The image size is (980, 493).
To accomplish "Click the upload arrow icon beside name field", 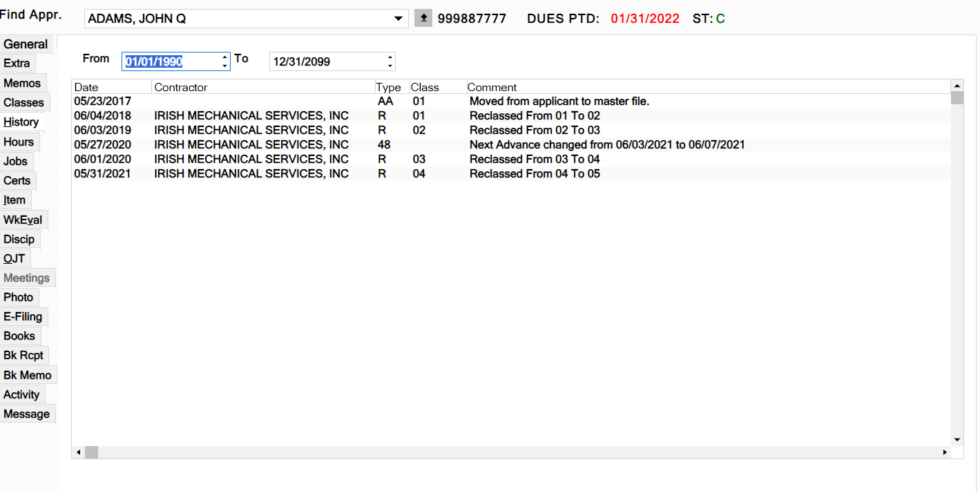I will point(423,19).
